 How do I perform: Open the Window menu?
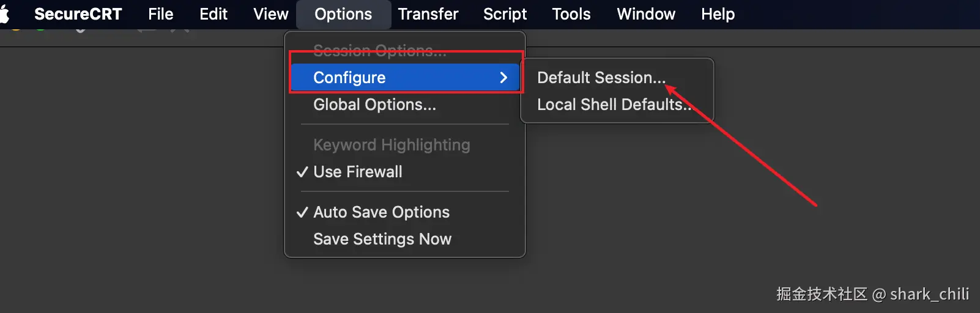coord(646,14)
